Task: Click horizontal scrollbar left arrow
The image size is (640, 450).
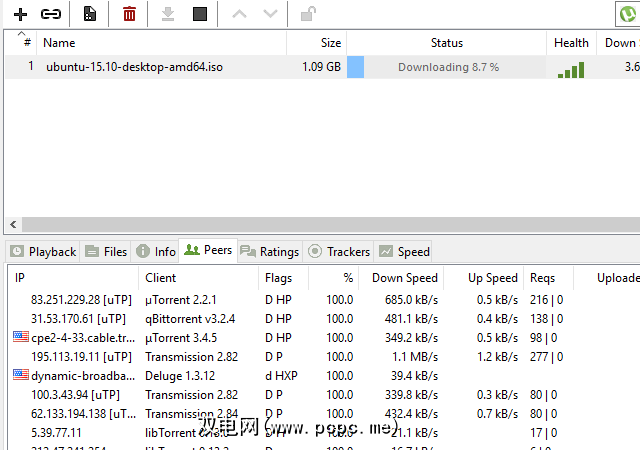Action: point(13,224)
